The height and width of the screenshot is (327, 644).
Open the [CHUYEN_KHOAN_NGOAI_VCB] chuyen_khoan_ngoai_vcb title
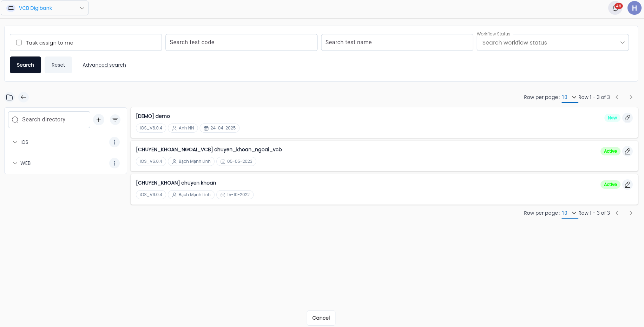209,149
